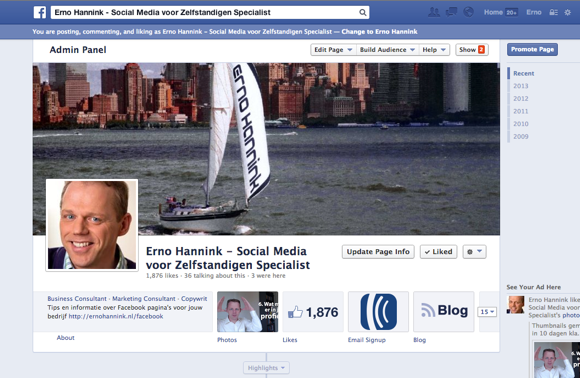Open the Edit Page dropdown

(333, 50)
